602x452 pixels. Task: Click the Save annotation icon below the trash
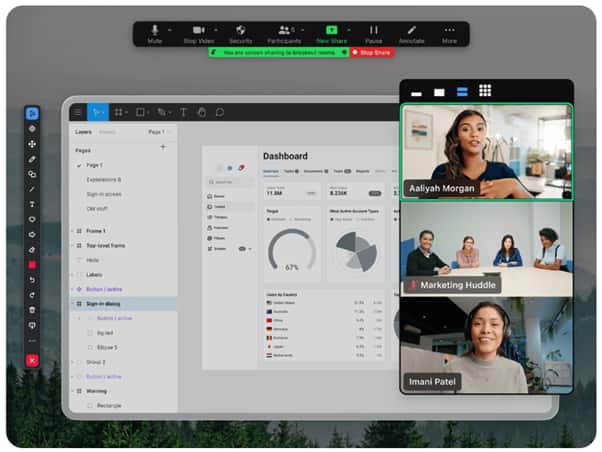32,325
